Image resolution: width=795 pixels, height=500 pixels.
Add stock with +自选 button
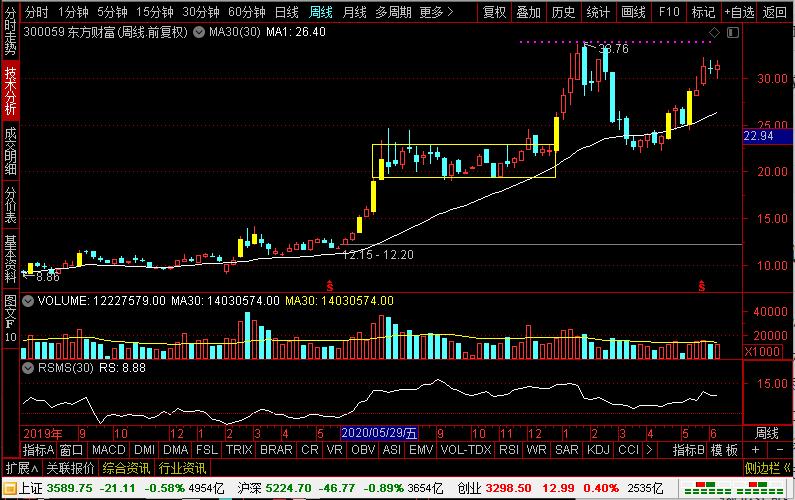[739, 12]
